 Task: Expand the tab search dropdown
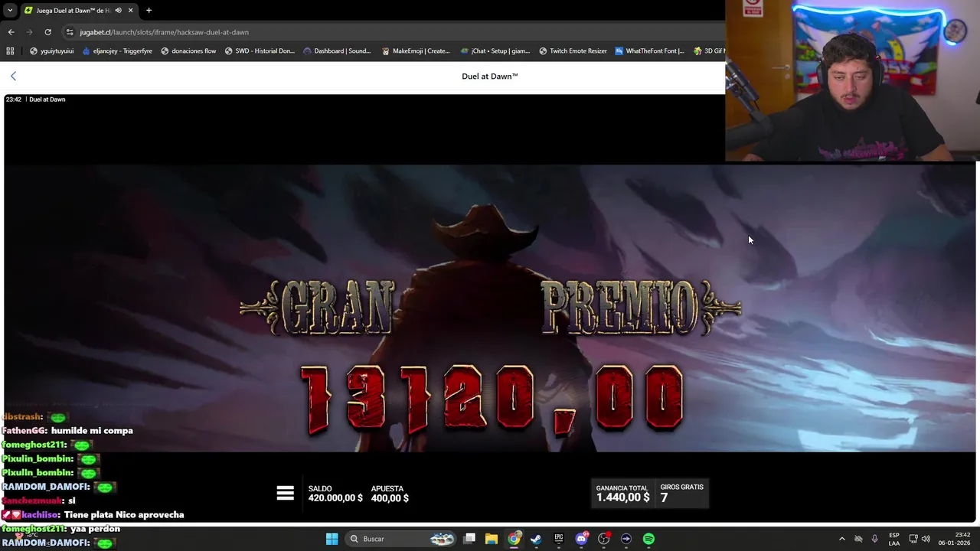pos(9,10)
